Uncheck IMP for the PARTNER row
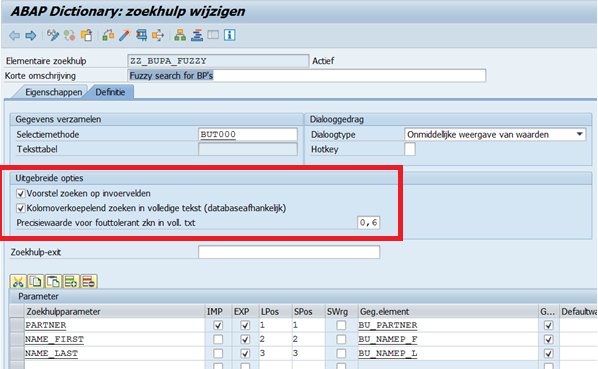Viewport: 598px width, 369px height. [218, 325]
